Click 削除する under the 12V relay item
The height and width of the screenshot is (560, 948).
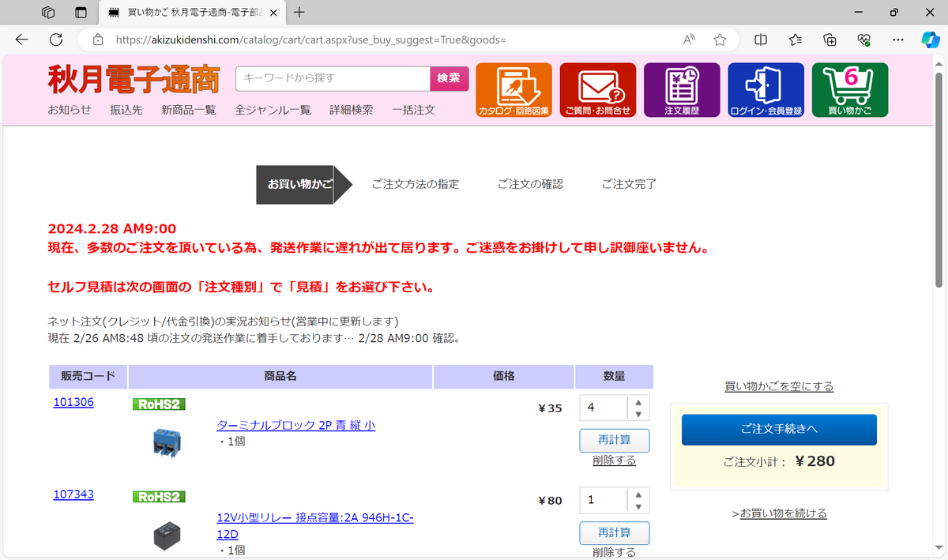pos(614,552)
